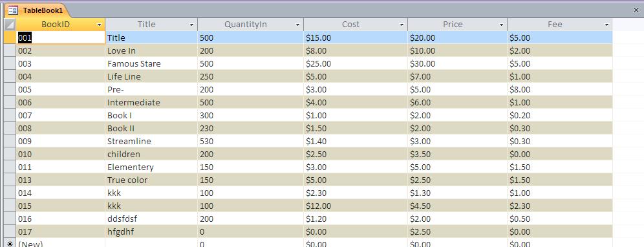Click the 'hfgdhf' title cell
Viewport: 644px width, 247px height.
151,231
